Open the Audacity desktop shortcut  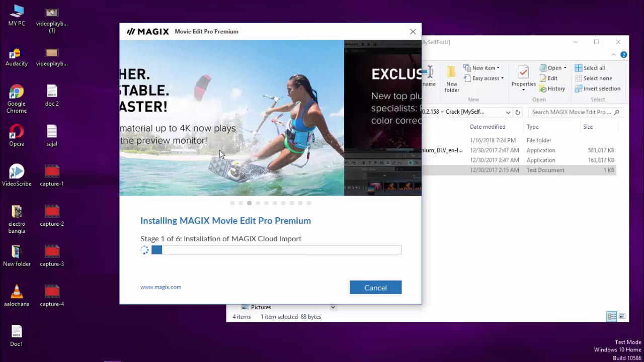click(17, 56)
